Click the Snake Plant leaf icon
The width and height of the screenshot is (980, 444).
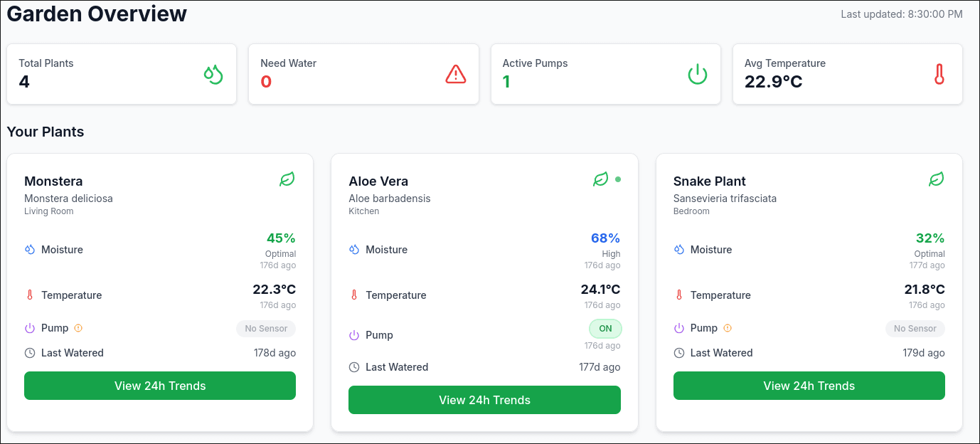[x=937, y=179]
